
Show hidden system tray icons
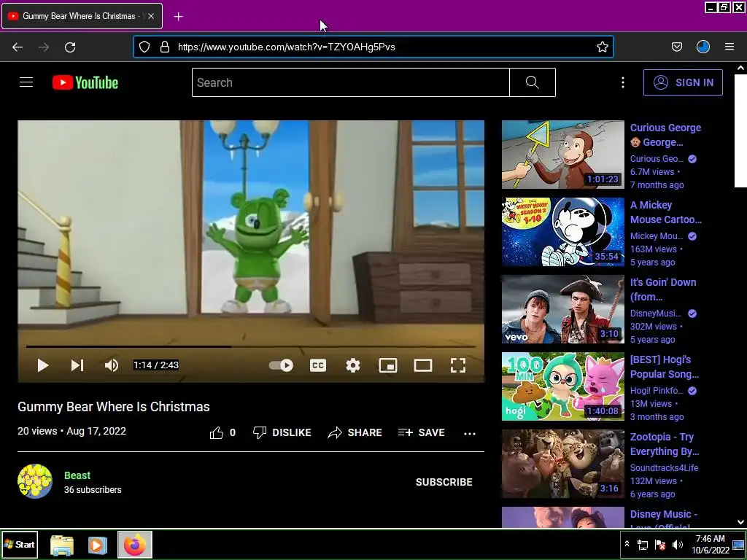pos(627,544)
